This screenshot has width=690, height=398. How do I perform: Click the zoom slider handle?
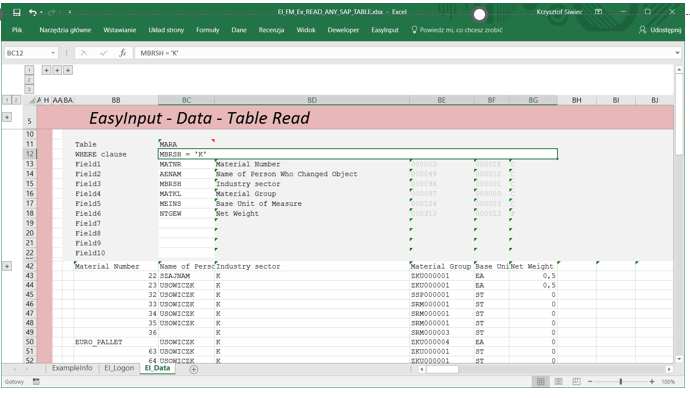(621, 382)
